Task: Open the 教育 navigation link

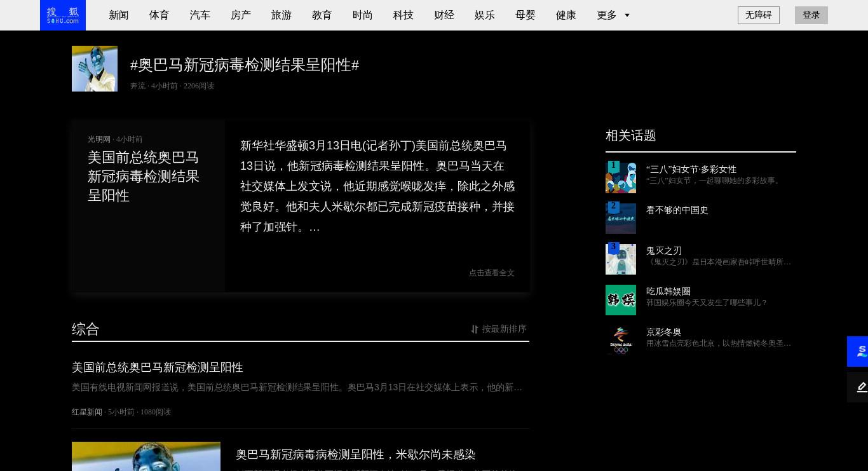Action: [x=322, y=15]
